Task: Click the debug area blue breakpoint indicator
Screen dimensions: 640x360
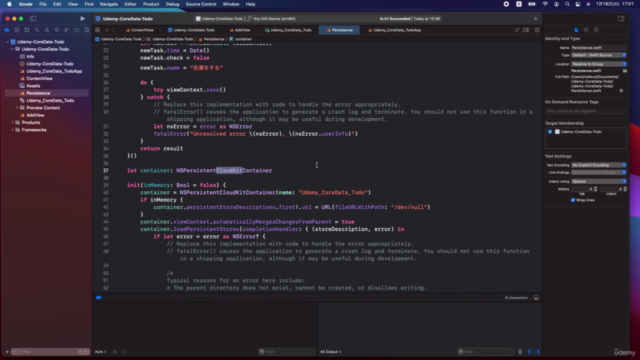Action: point(99,298)
